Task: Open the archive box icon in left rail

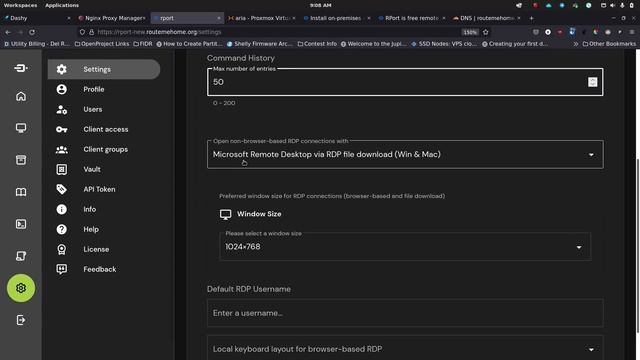Action: click(21, 160)
